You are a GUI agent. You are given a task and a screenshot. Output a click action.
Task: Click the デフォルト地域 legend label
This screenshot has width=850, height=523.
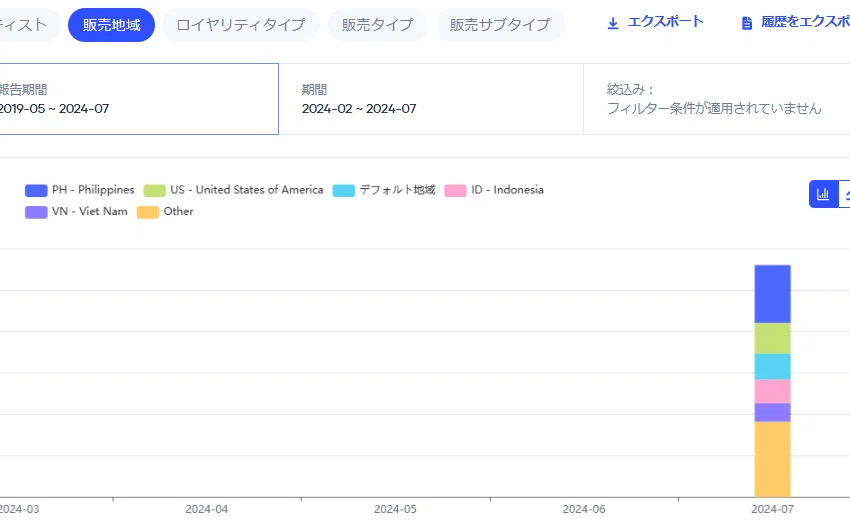point(397,190)
